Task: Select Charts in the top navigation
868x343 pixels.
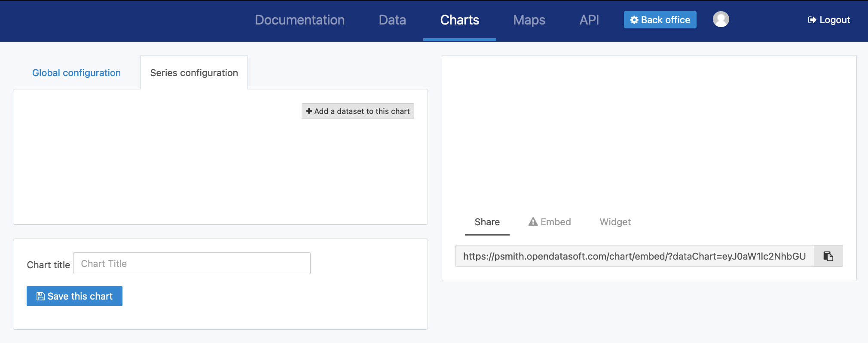Action: tap(459, 20)
